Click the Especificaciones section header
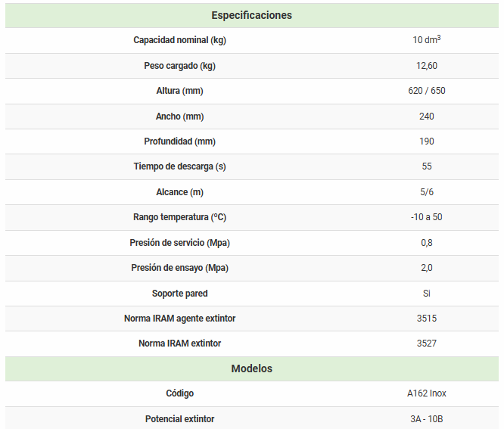 pyautogui.click(x=251, y=15)
